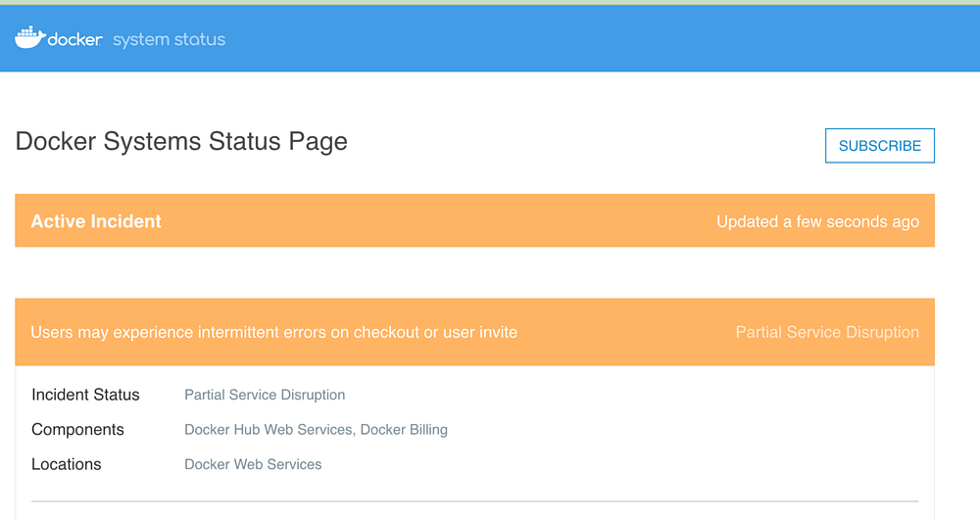
Task: Click 'Updated a few seconds ago' text
Action: [x=817, y=221]
